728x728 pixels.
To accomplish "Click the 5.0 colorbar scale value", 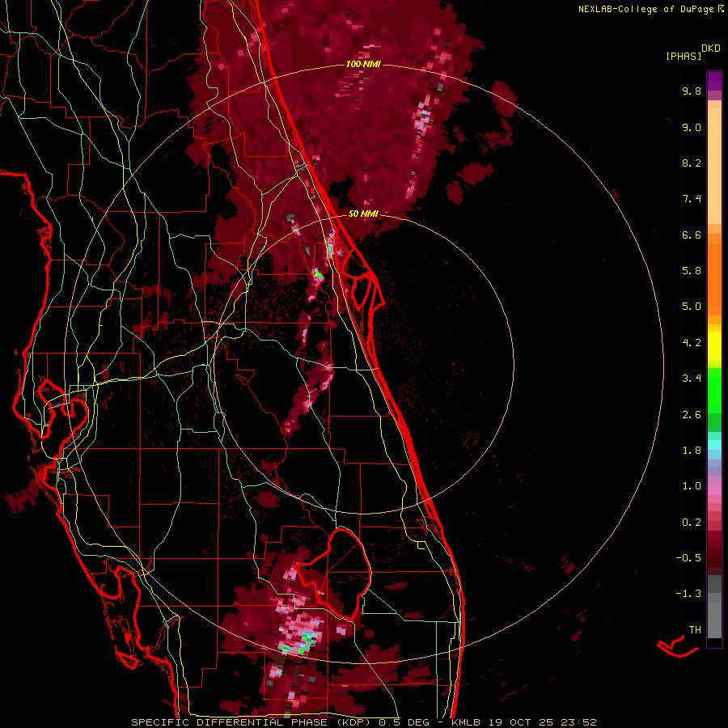I will point(692,307).
